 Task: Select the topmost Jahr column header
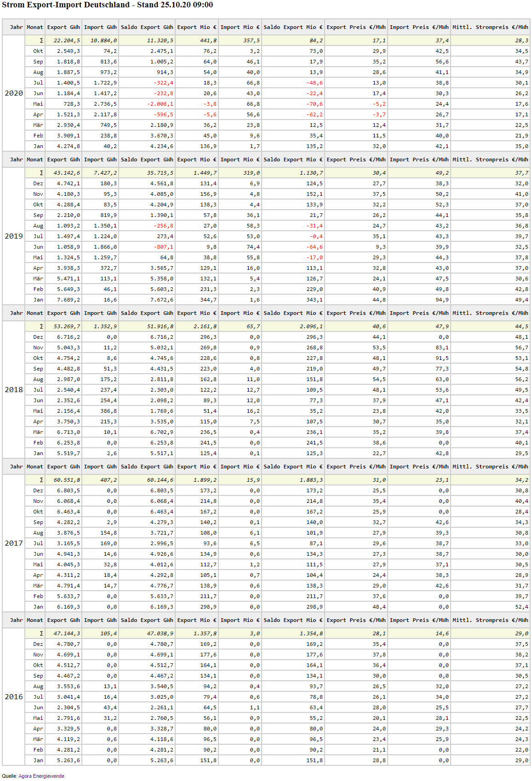(x=16, y=27)
